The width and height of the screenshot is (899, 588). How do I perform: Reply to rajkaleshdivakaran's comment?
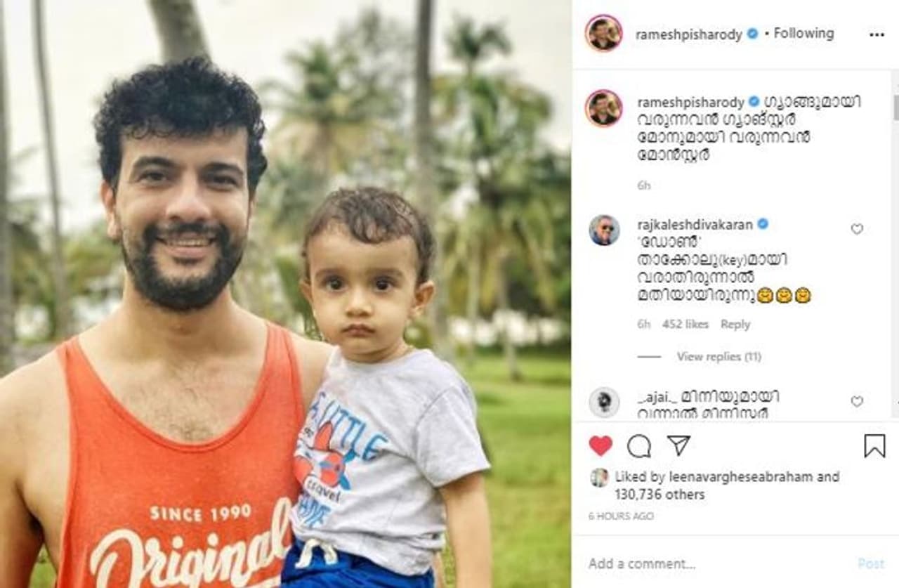coord(735,325)
